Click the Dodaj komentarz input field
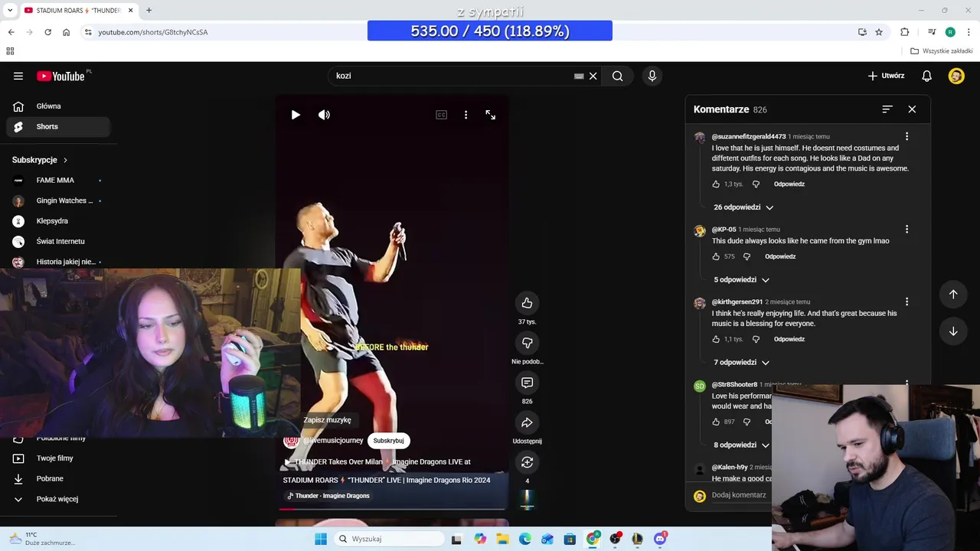Screen dimensions: 980x551 click(741, 496)
